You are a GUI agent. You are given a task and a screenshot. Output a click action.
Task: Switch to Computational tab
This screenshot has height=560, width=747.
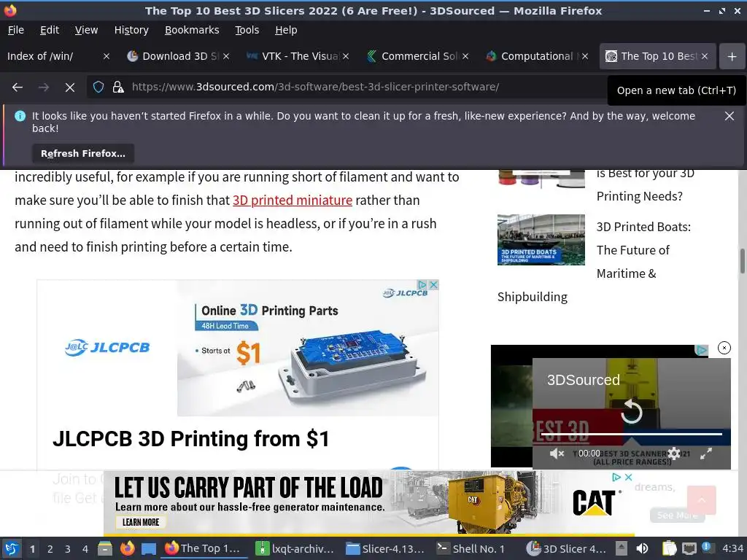tap(531, 56)
